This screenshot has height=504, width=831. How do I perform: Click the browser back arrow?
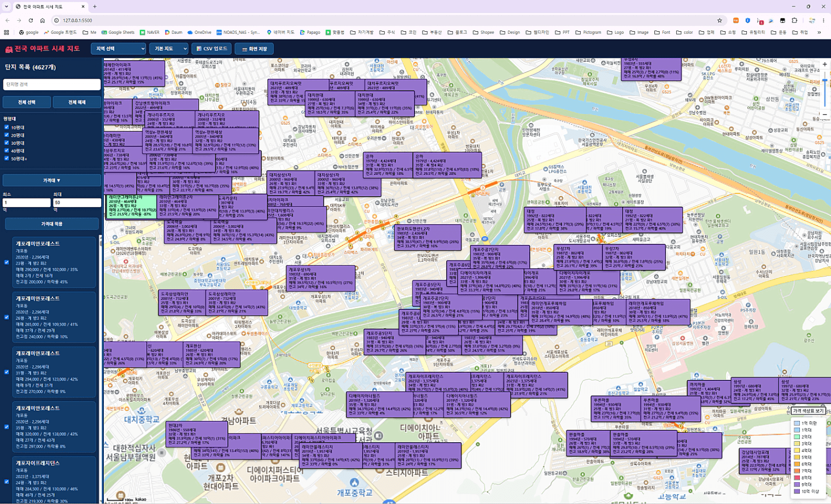point(8,20)
